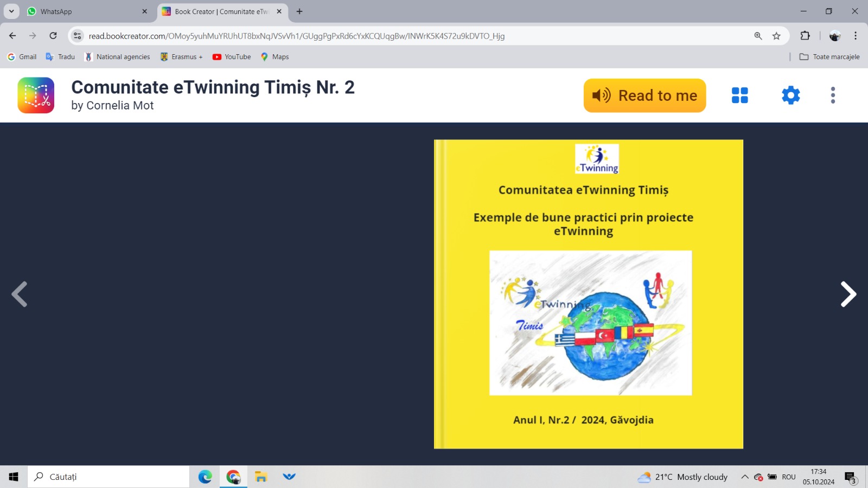Screen dimensions: 868x488
Task: Click the eTwinning logo on cover
Action: pyautogui.click(x=597, y=159)
